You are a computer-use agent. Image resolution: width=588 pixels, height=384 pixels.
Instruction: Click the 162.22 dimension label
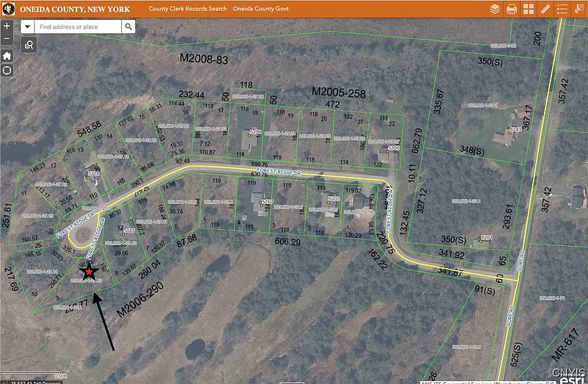(378, 259)
